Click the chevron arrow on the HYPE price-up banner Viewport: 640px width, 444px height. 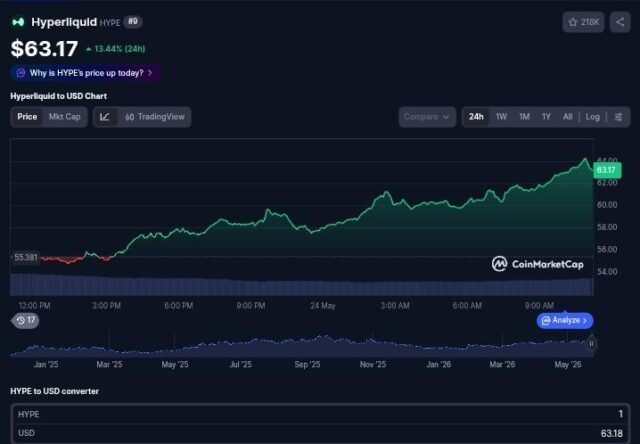(x=151, y=73)
